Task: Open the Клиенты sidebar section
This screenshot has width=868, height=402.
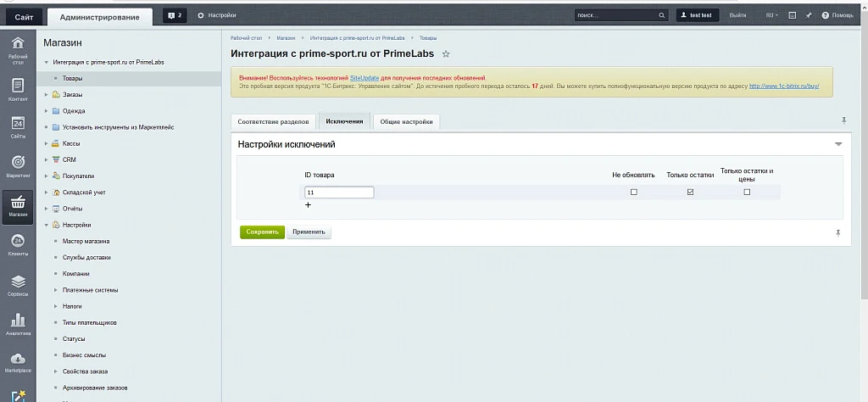Action: pyautogui.click(x=18, y=245)
